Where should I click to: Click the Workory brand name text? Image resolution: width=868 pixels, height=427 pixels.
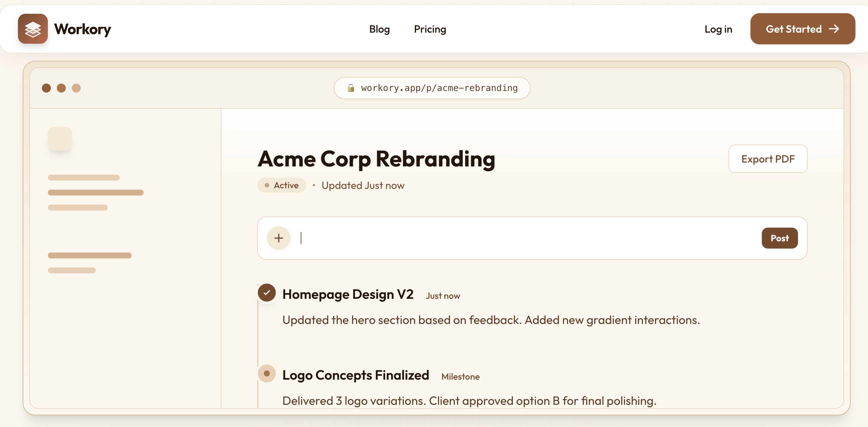click(83, 29)
